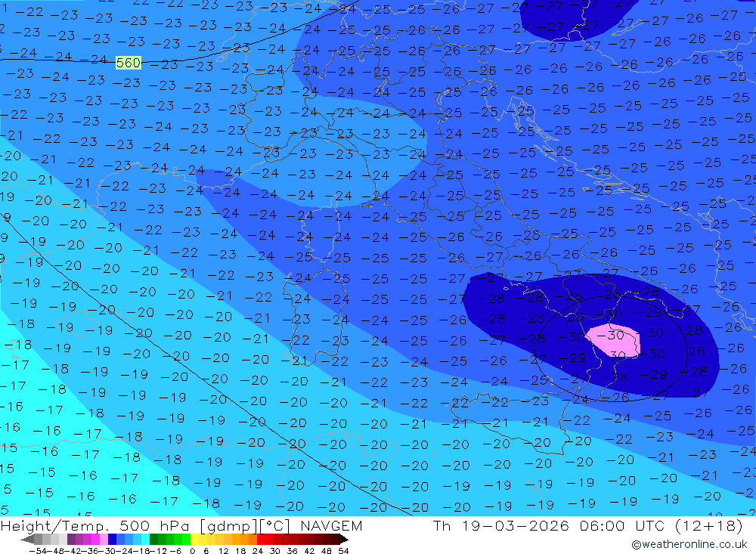The height and width of the screenshot is (554, 756).
Task: Click the NAVGEM model name
Action: pos(331,525)
